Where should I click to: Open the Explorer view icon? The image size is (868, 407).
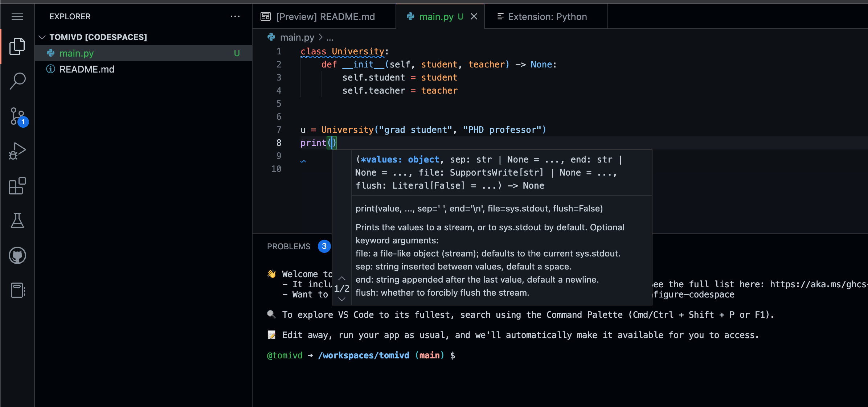click(x=17, y=46)
